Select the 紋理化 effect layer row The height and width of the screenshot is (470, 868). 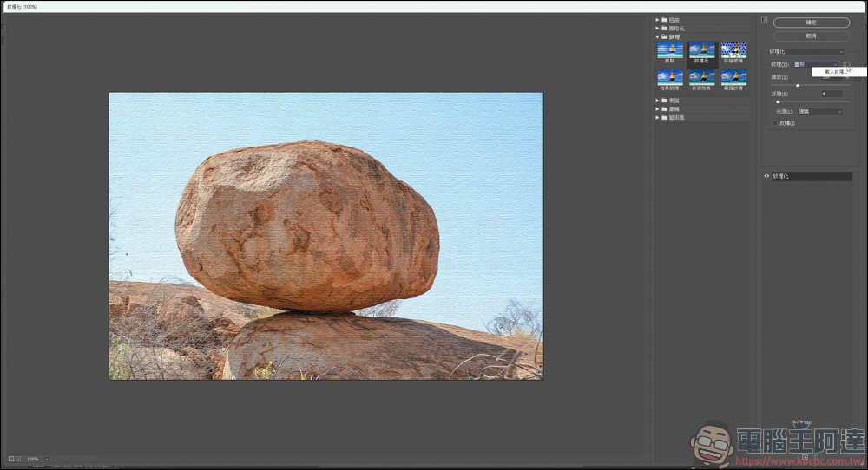click(812, 176)
